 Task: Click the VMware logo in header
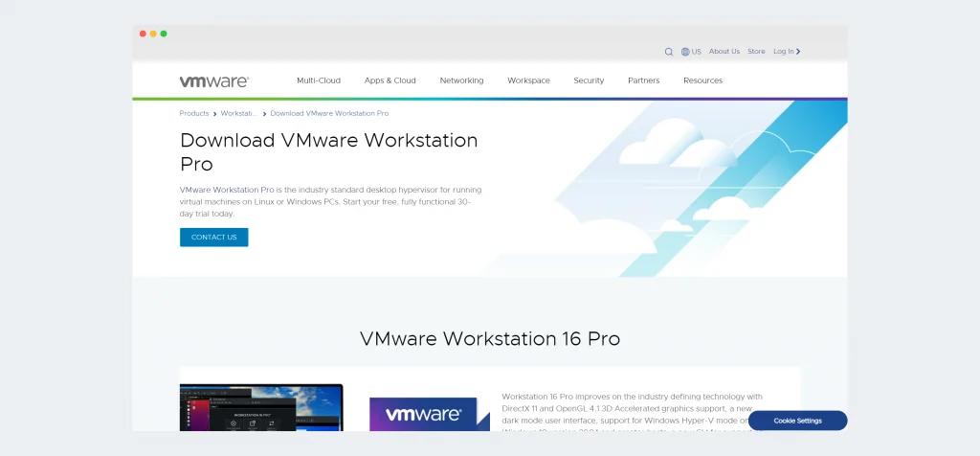213,81
